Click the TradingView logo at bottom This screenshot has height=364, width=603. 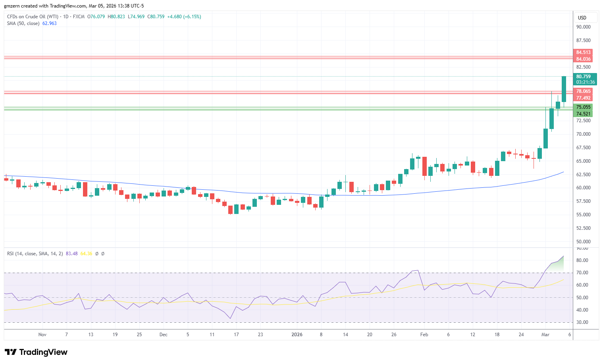[x=36, y=352]
